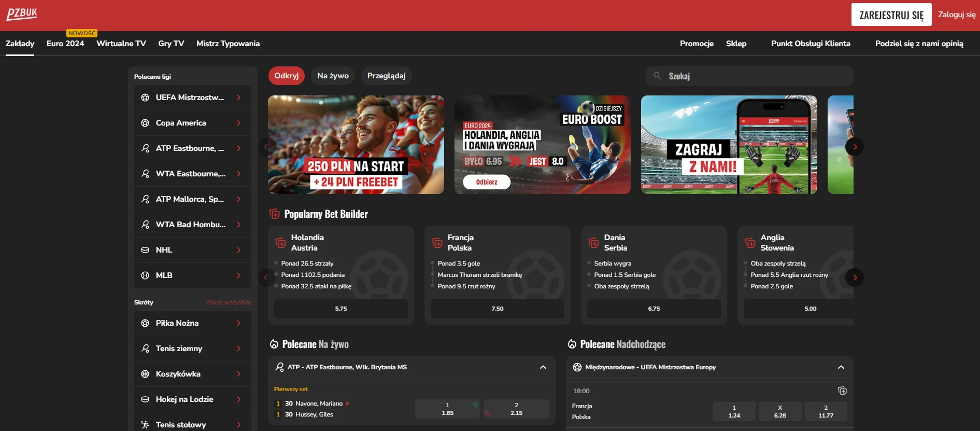Open the Euro 2024 menu tab
This screenshot has height=431, width=980.
point(65,44)
